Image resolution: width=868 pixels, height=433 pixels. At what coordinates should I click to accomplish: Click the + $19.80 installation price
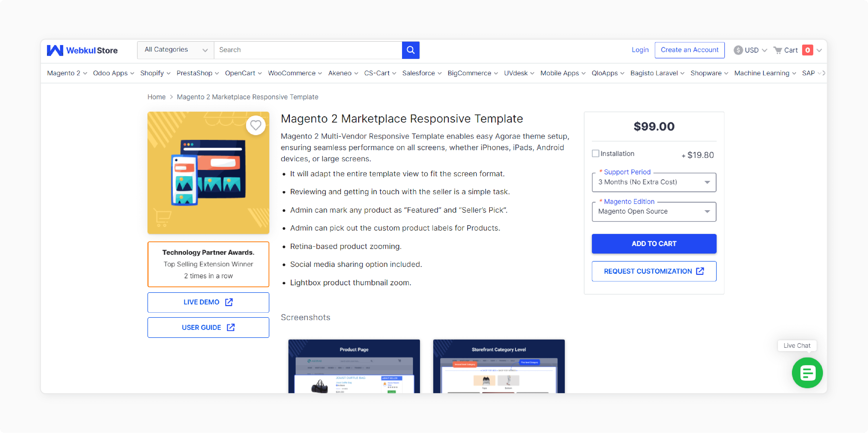(697, 155)
